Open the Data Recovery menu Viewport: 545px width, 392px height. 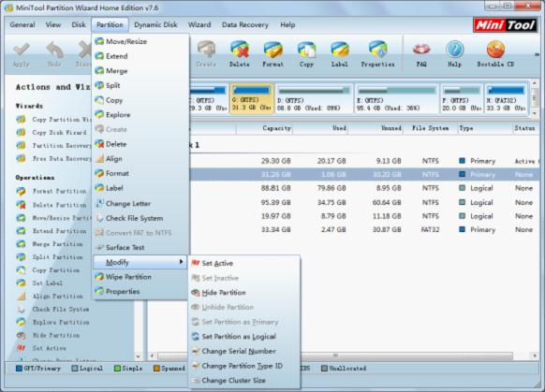pos(245,25)
